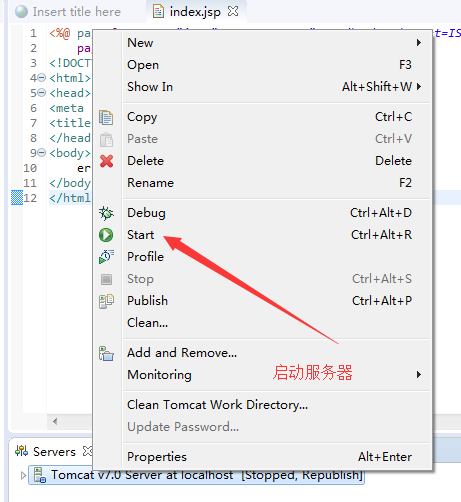Click Publish in the context menu
The width and height of the screenshot is (461, 502).
(276, 301)
